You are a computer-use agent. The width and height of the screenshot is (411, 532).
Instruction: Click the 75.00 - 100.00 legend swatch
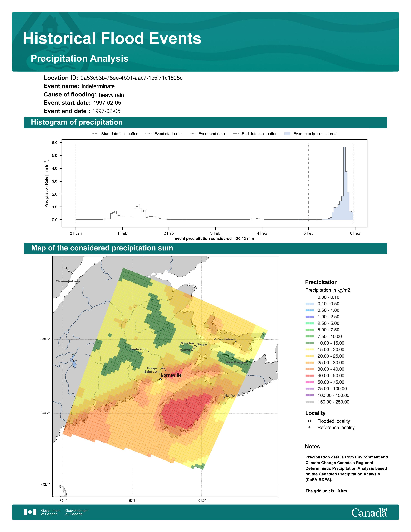point(310,389)
